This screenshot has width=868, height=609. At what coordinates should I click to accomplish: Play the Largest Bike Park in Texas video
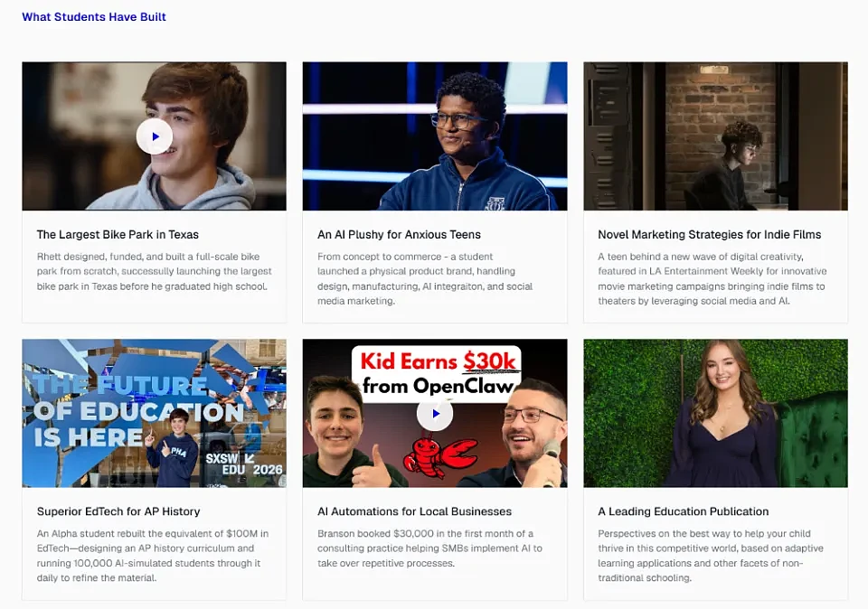point(155,136)
